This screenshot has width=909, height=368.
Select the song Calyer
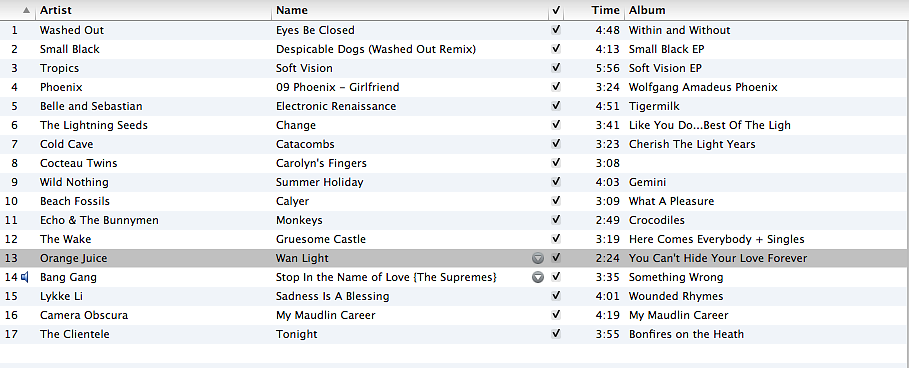pyautogui.click(x=292, y=201)
